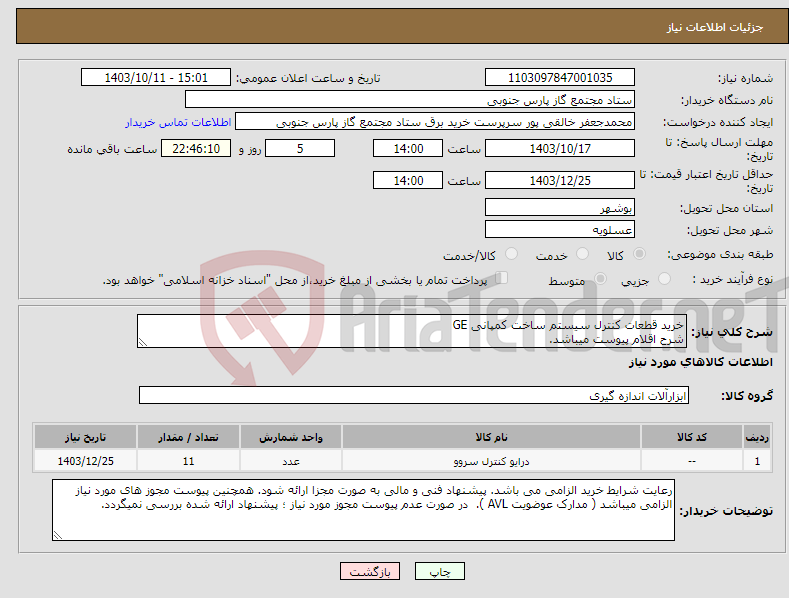
Task: Click the buyer notes textarea resize handle
Action: pos(58,535)
